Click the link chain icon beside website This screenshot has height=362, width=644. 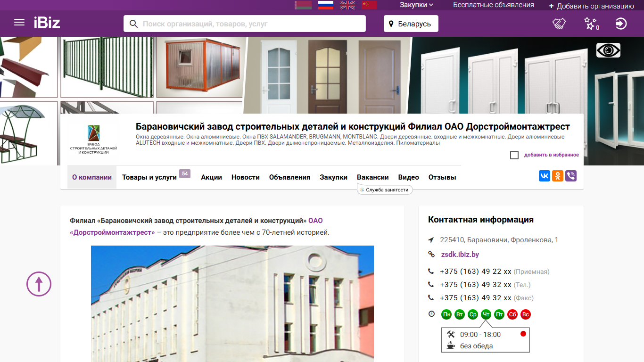point(431,255)
